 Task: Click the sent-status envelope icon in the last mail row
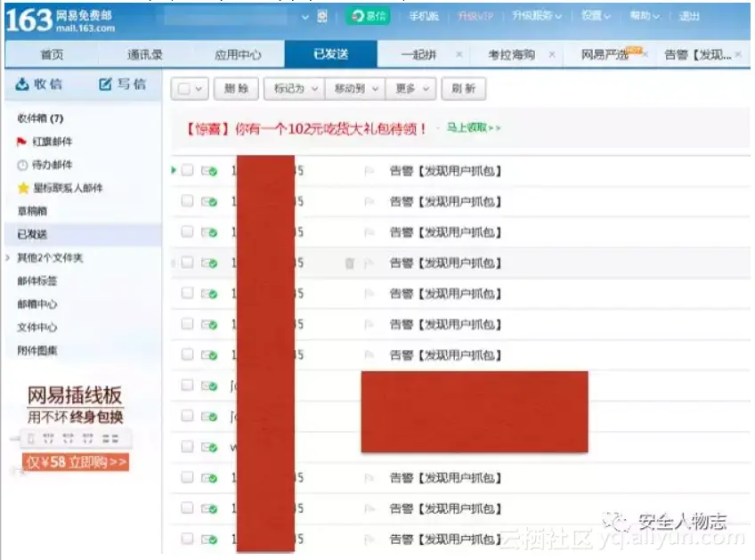pyautogui.click(x=209, y=540)
